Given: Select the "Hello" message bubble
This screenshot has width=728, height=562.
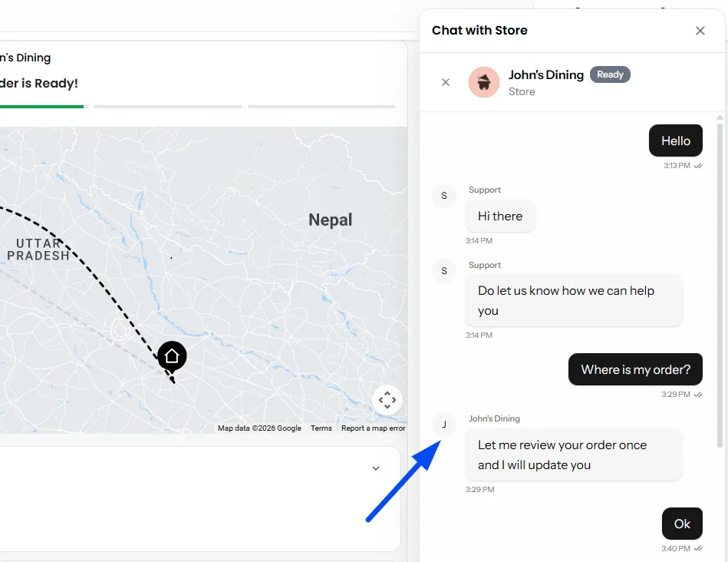Looking at the screenshot, I should point(676,140).
